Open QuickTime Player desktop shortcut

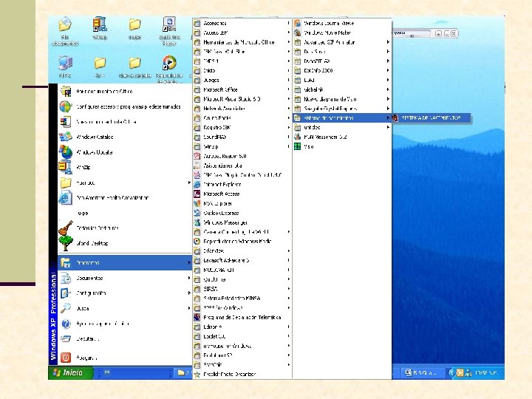point(169,31)
